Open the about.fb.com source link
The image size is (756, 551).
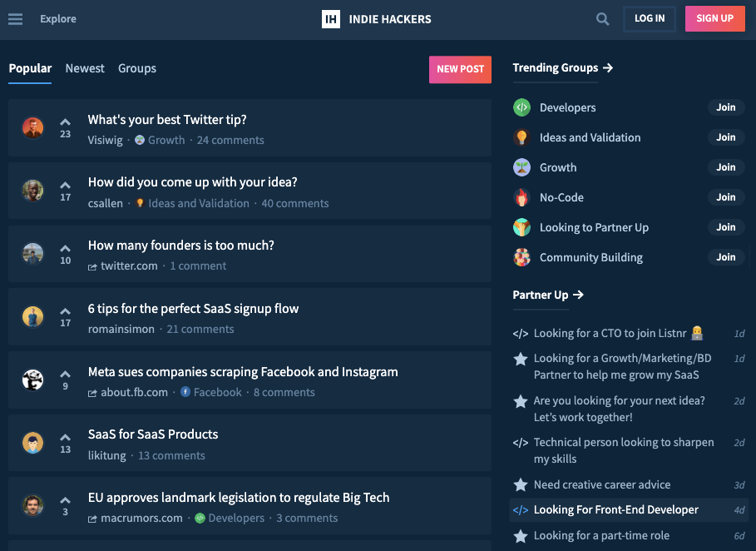point(134,392)
